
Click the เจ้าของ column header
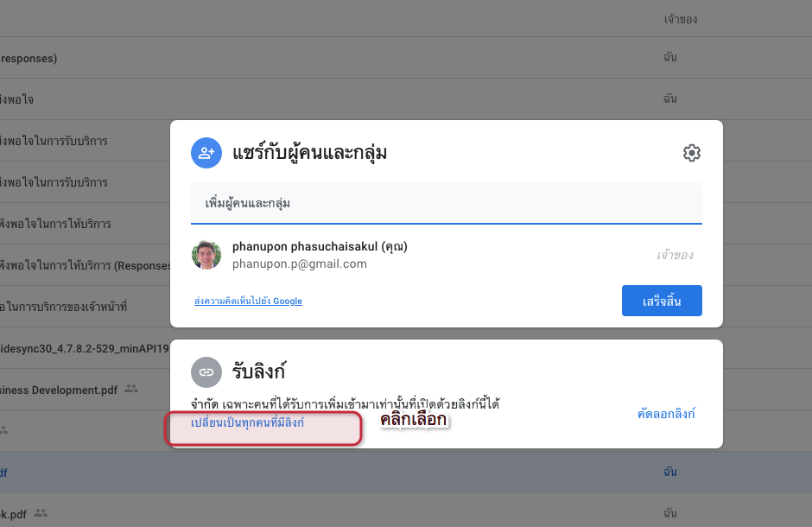(681, 20)
